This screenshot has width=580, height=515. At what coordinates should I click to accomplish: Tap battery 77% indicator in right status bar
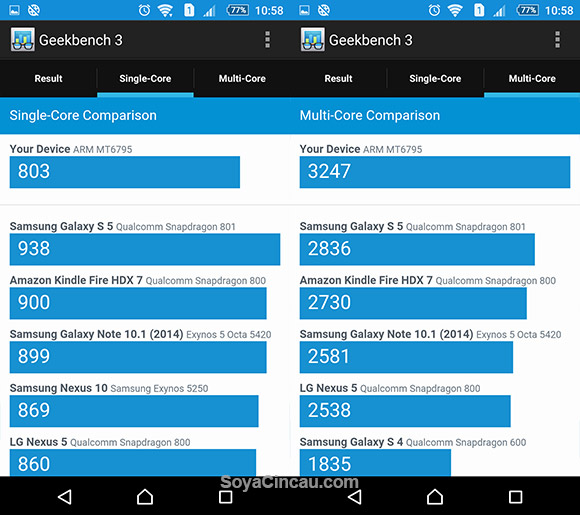527,10
